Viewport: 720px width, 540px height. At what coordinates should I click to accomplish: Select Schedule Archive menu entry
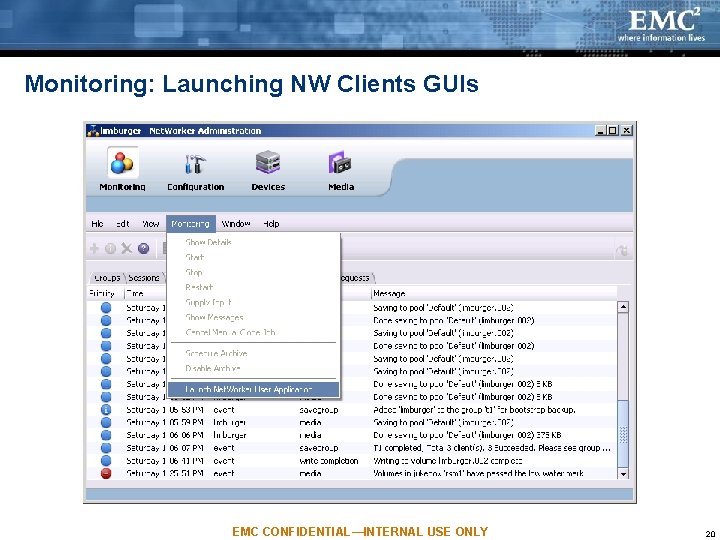(216, 353)
